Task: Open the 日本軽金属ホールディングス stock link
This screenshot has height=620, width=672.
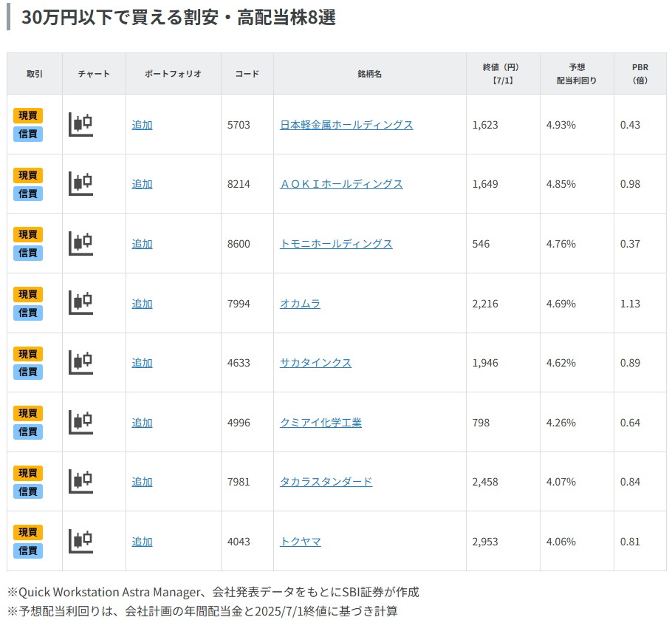Action: pyautogui.click(x=346, y=125)
